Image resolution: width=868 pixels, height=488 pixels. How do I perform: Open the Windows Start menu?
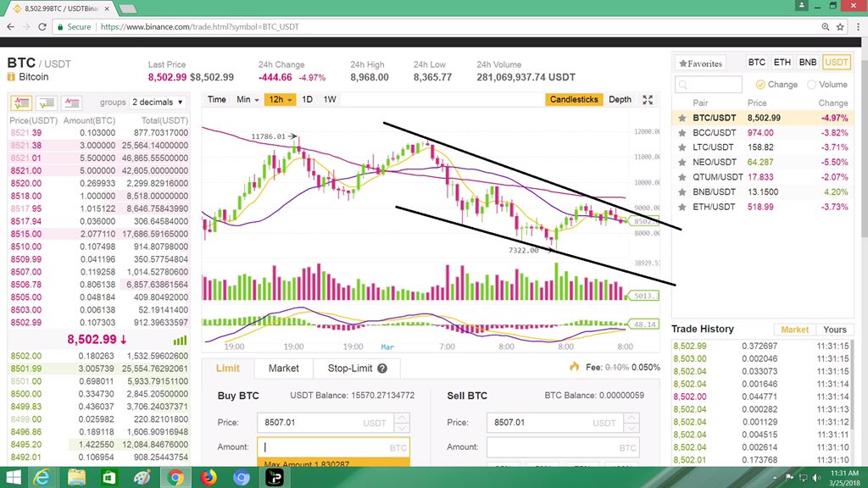coord(14,478)
